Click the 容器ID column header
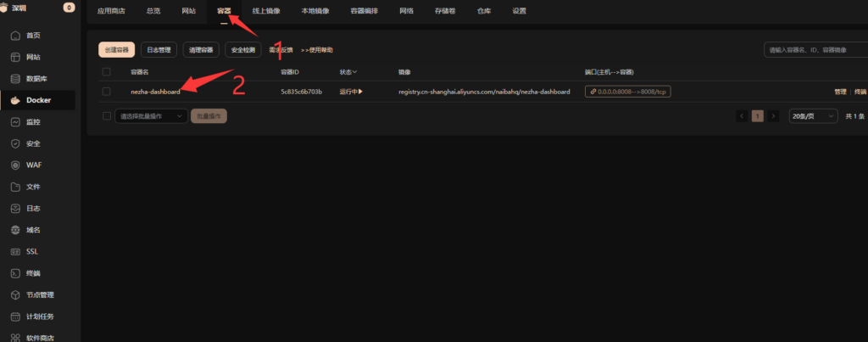 pyautogui.click(x=290, y=72)
